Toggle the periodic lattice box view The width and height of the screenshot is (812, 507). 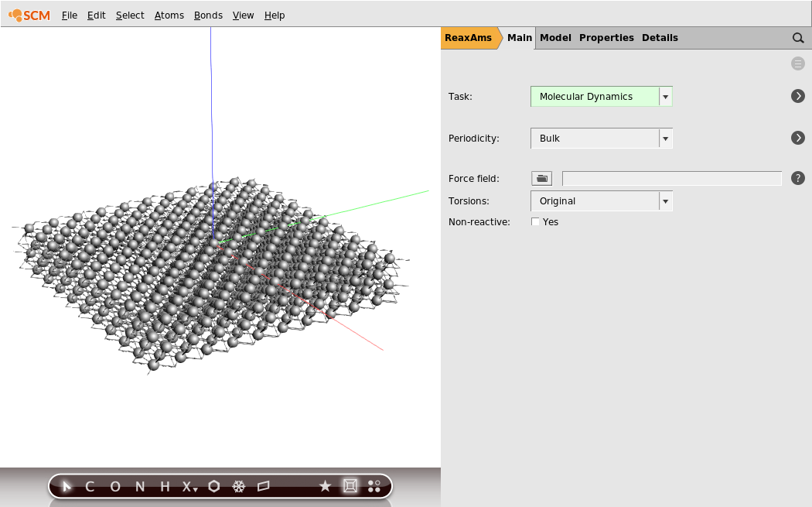(350, 486)
